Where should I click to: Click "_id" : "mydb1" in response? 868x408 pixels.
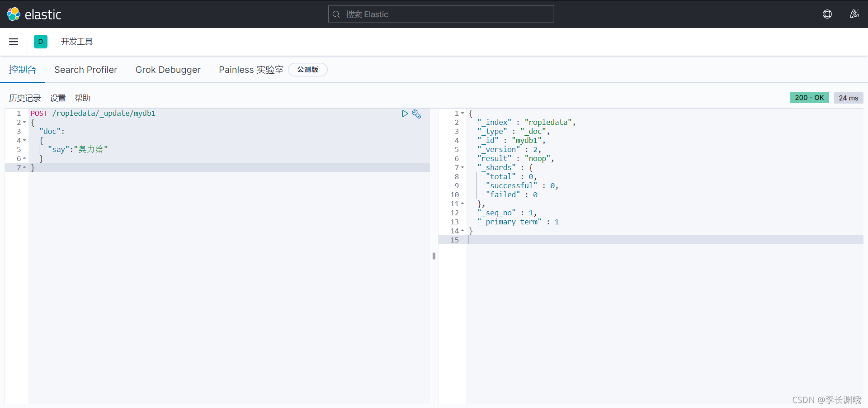click(x=511, y=140)
